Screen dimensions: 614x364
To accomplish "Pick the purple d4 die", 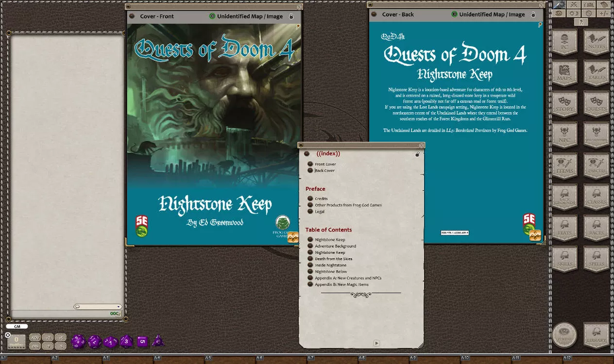I will 158,341.
